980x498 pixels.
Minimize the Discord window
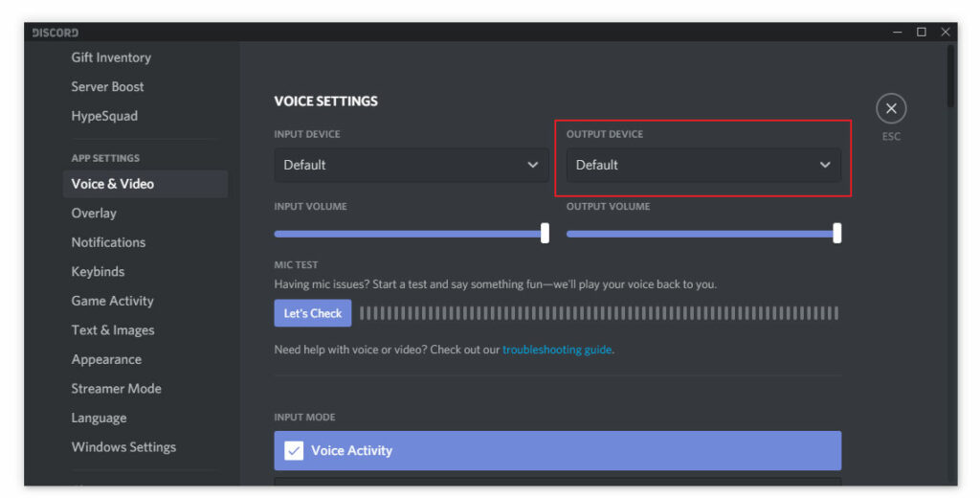(x=898, y=32)
